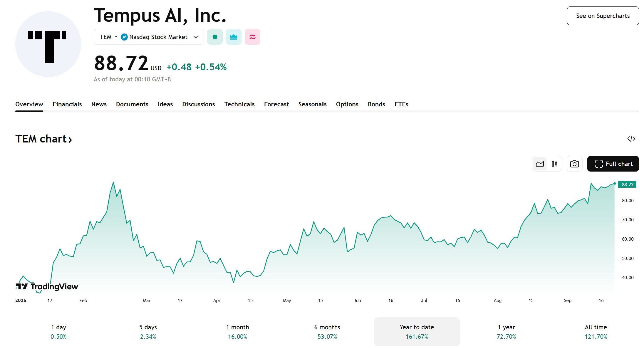Screen dimensions: 644x349
Task: Take a chart snapshot with camera icon
Action: pos(574,164)
